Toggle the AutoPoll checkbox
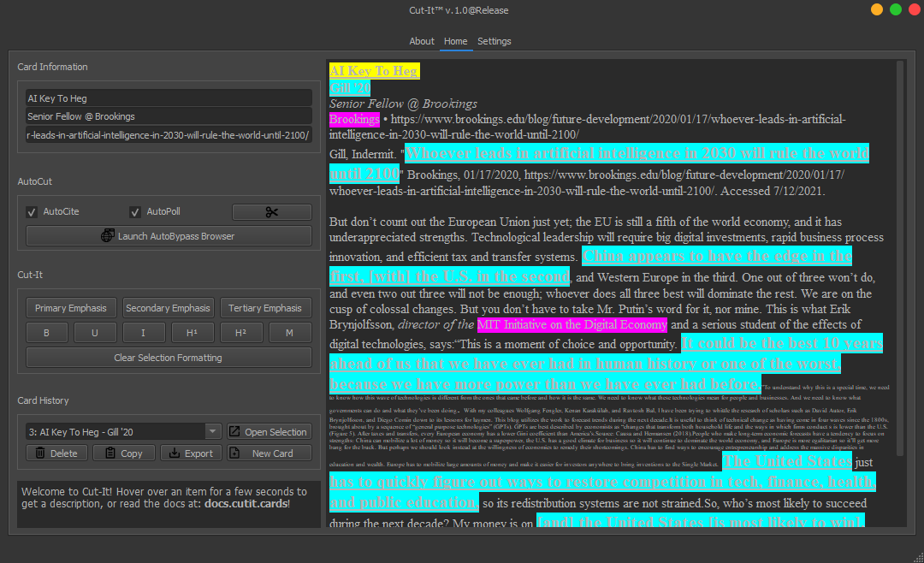The image size is (924, 563). [x=135, y=211]
